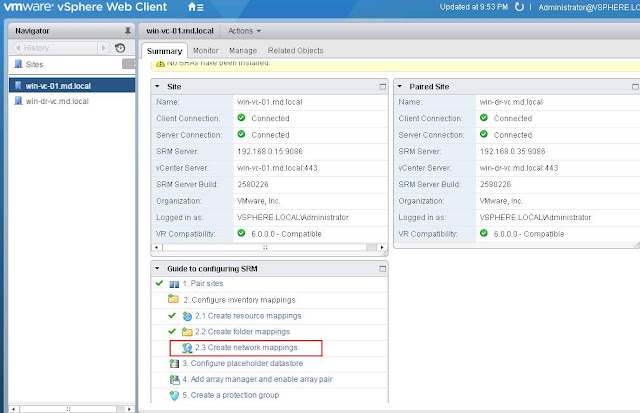This screenshot has height=413, width=640.
Task: Click the vmware vSphere Web Client logo
Action: click(x=85, y=7)
